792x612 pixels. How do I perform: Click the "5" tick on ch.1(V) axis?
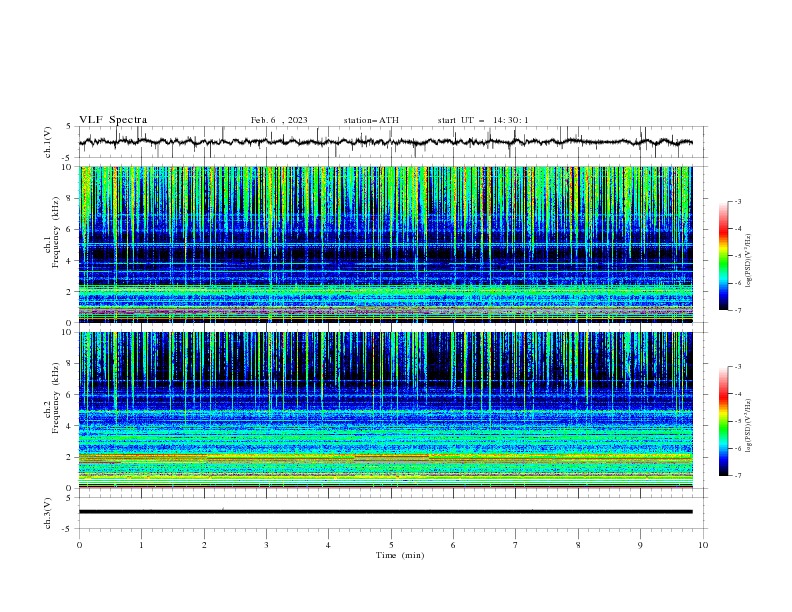tap(69, 127)
